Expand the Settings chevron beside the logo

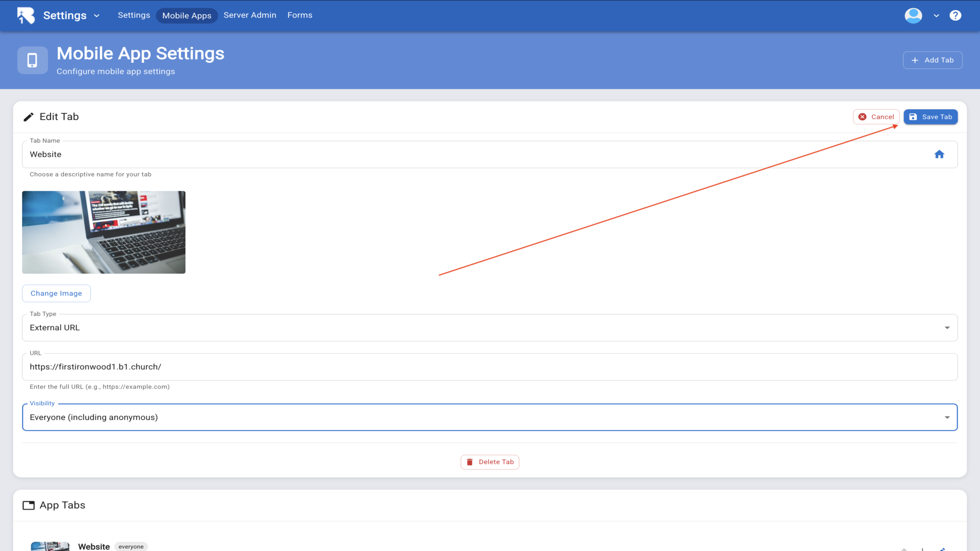click(96, 16)
